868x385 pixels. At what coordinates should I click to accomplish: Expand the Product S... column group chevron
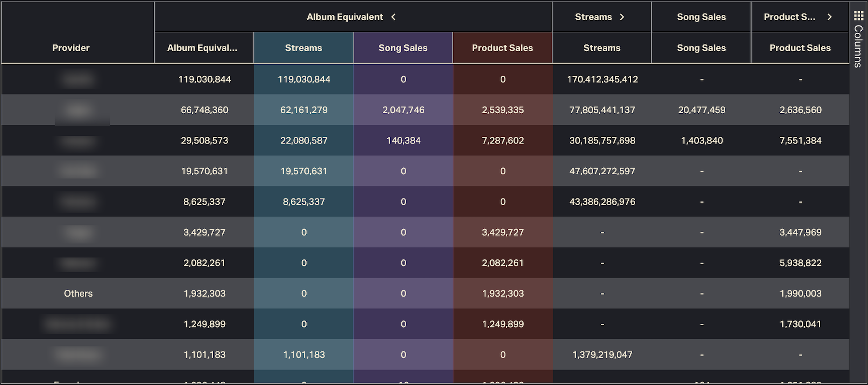click(x=829, y=17)
